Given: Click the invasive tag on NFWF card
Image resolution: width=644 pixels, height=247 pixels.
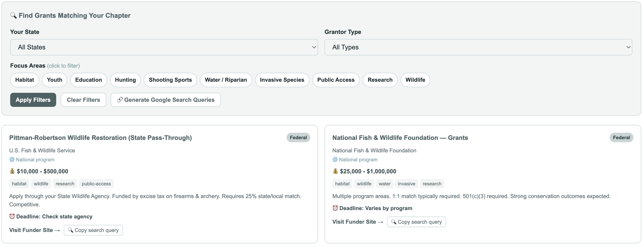Looking at the screenshot, I should coord(407,184).
